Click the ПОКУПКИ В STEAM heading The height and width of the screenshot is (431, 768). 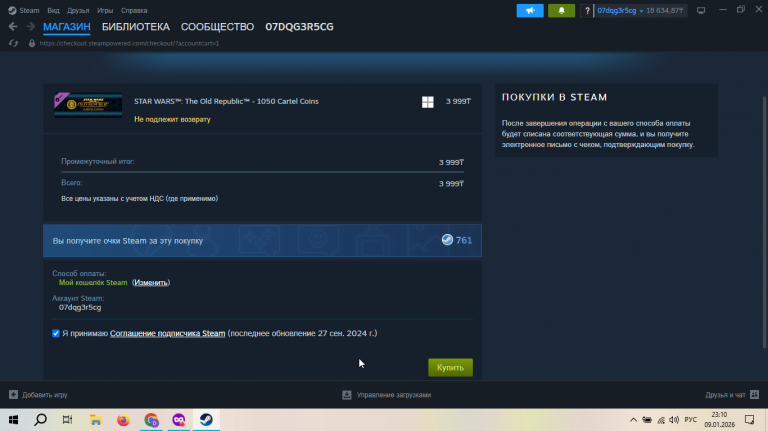(554, 97)
